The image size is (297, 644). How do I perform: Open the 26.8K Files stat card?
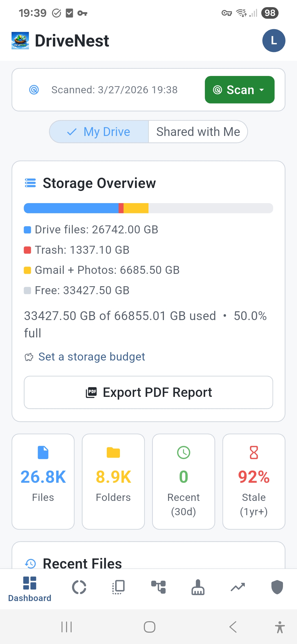click(x=43, y=482)
